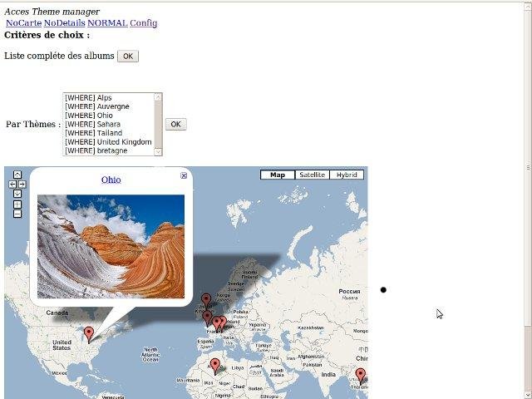Select [WHERE] Auvergne in themes list

coord(109,106)
